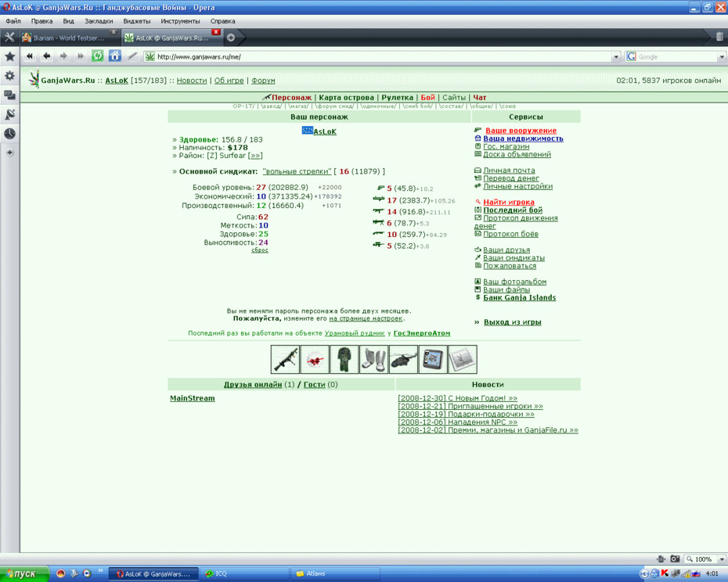The width and height of the screenshot is (728, 582).
Task: Open the red helicopter-target item
Action: pyautogui.click(x=315, y=359)
